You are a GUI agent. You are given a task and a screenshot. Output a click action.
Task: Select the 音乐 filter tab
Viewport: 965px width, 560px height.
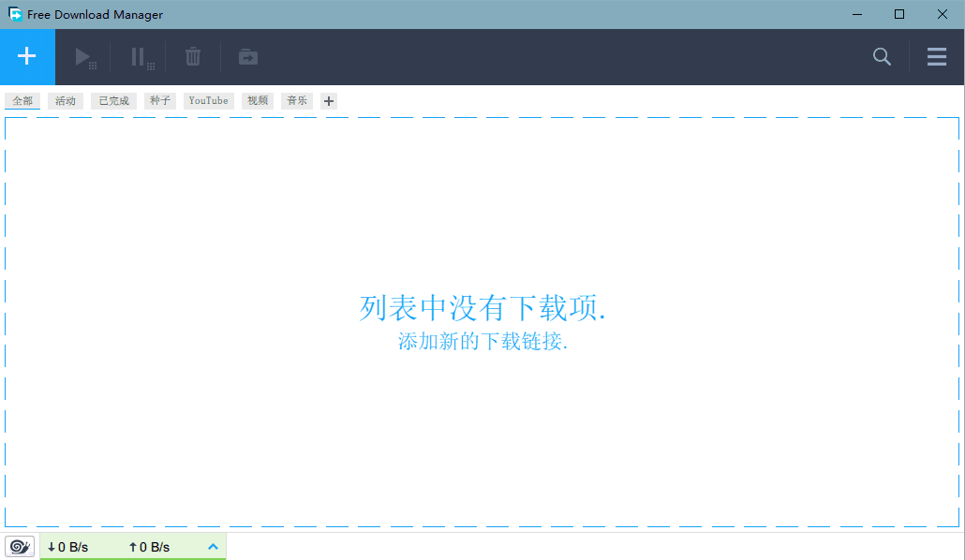(x=296, y=100)
